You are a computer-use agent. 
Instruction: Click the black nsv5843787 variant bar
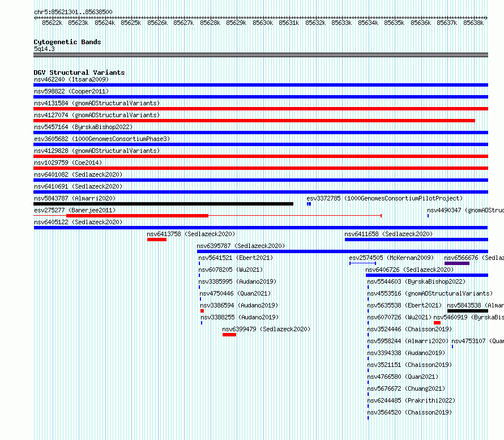click(x=163, y=204)
